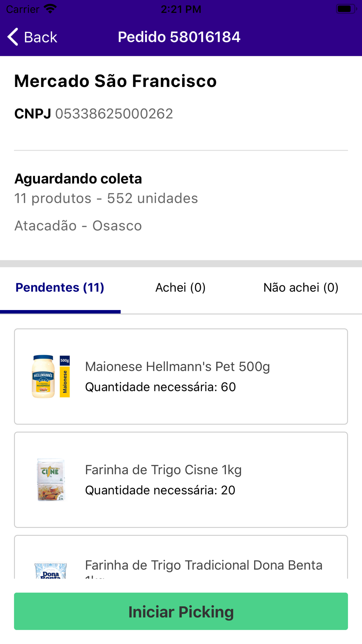Open the Cisne flour product image

pos(51,480)
